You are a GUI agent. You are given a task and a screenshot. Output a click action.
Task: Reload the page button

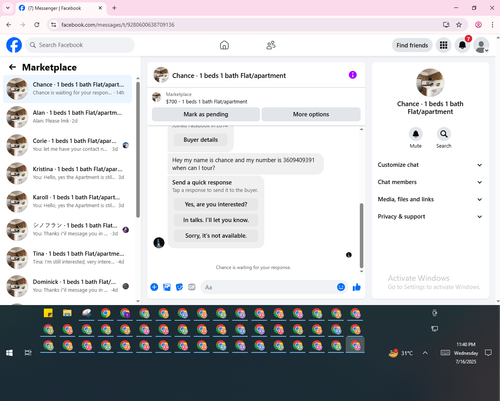coord(37,25)
